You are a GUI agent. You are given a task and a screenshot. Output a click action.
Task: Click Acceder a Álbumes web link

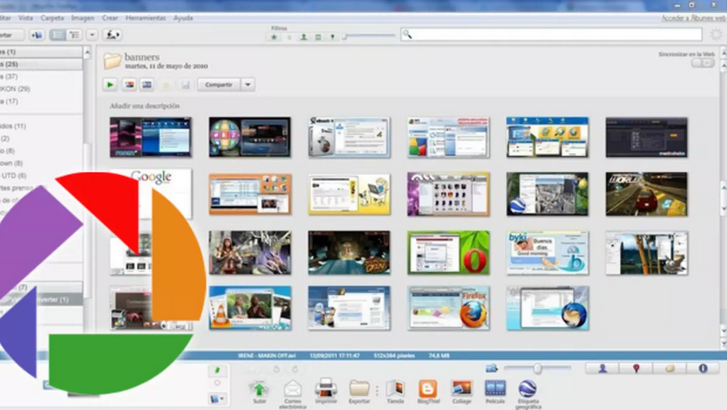pos(694,18)
